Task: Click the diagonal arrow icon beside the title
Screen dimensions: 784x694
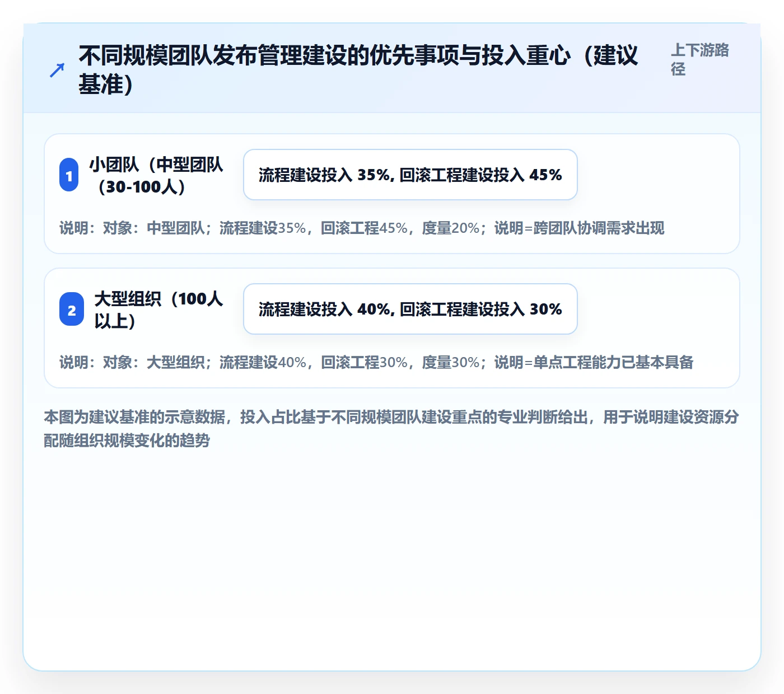Action: 57,70
